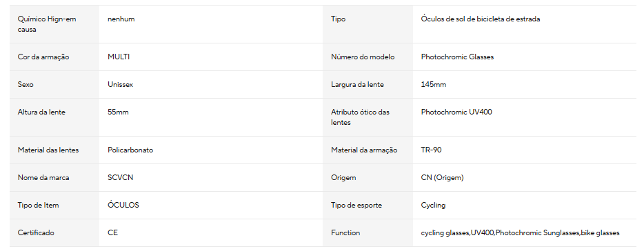Click the 'Photochromic Glasses' model number value
This screenshot has height=249, width=644.
click(458, 57)
